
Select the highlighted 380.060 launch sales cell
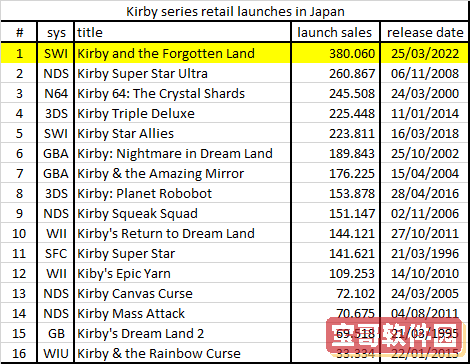pos(335,53)
